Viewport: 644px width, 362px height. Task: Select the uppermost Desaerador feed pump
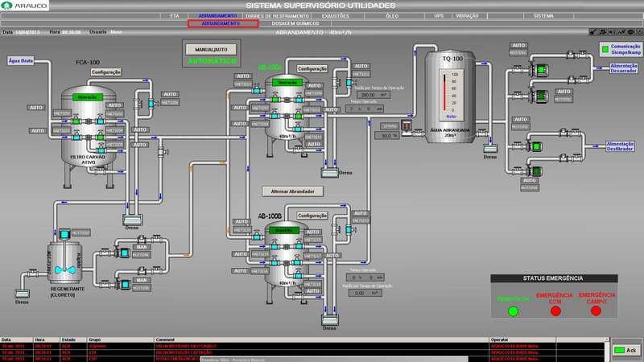pos(539,70)
